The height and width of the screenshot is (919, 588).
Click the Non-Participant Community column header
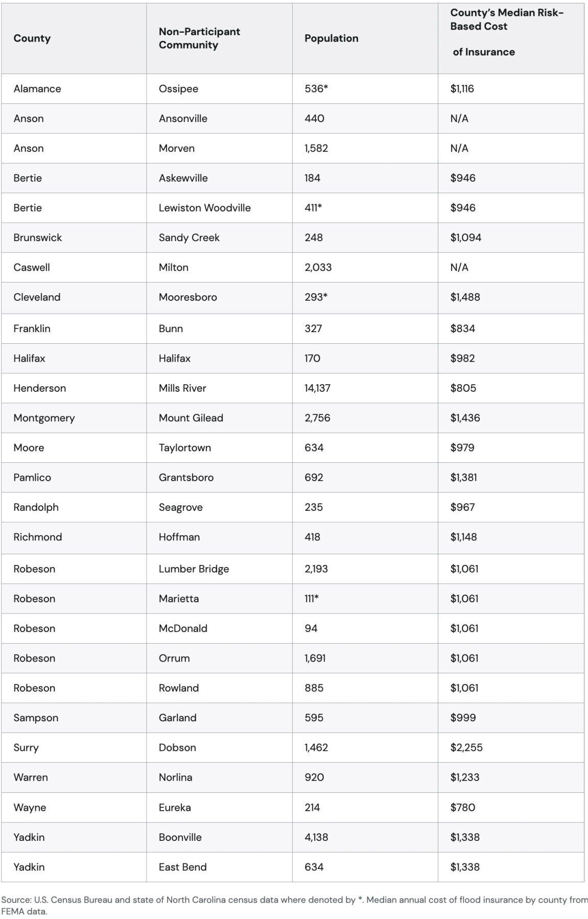coord(199,38)
